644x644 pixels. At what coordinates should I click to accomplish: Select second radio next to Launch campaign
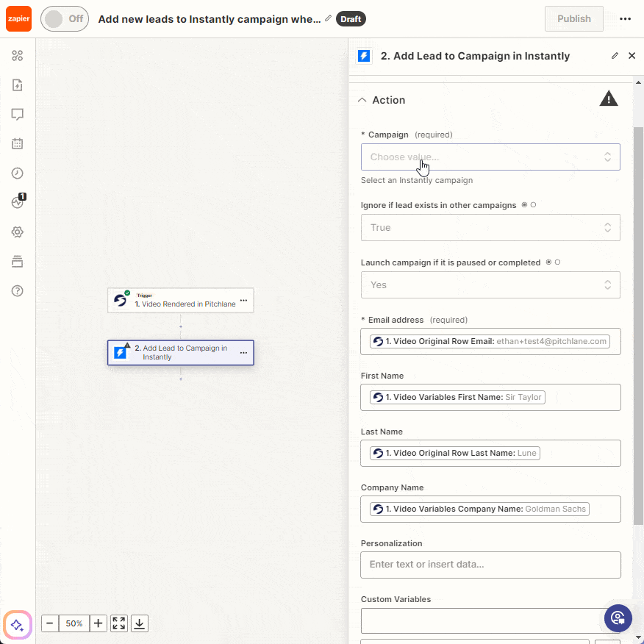pyautogui.click(x=558, y=262)
